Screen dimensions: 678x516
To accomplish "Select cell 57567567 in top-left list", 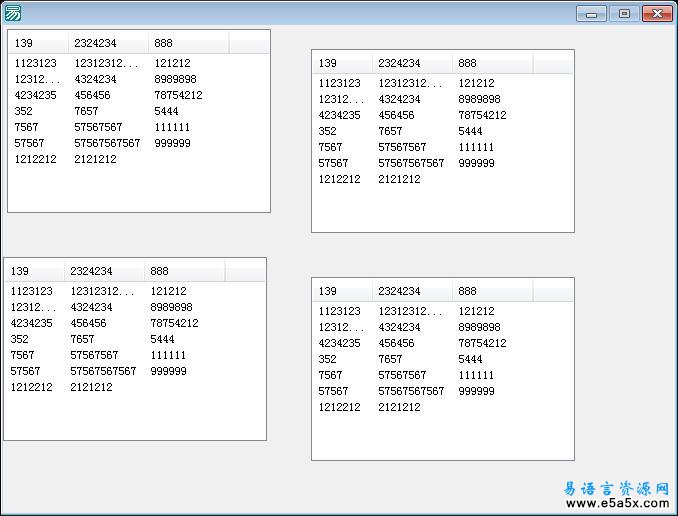I will point(98,127).
